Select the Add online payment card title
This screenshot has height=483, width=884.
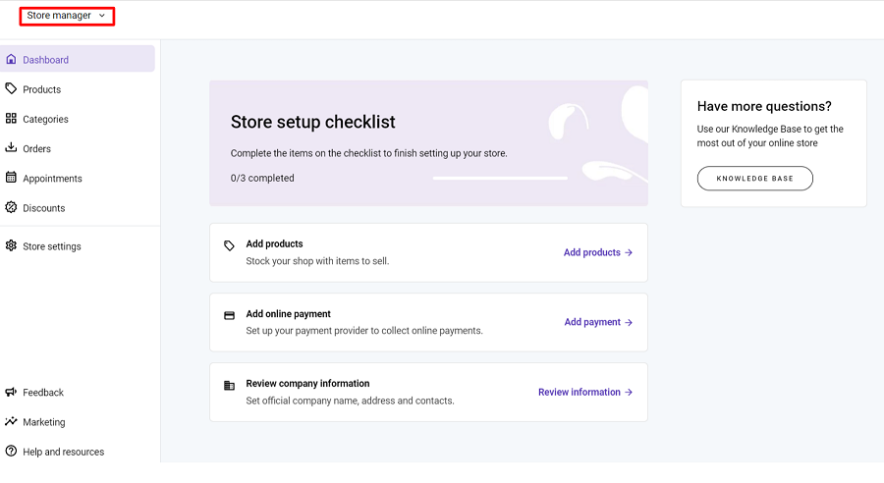(x=288, y=314)
